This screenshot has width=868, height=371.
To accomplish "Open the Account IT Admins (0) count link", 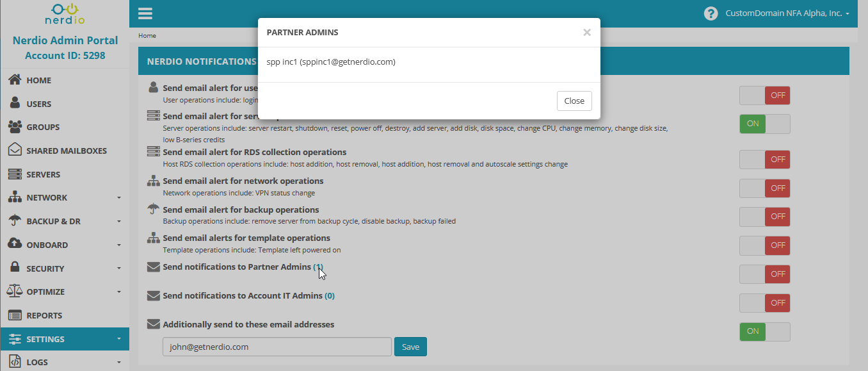I will click(x=330, y=295).
